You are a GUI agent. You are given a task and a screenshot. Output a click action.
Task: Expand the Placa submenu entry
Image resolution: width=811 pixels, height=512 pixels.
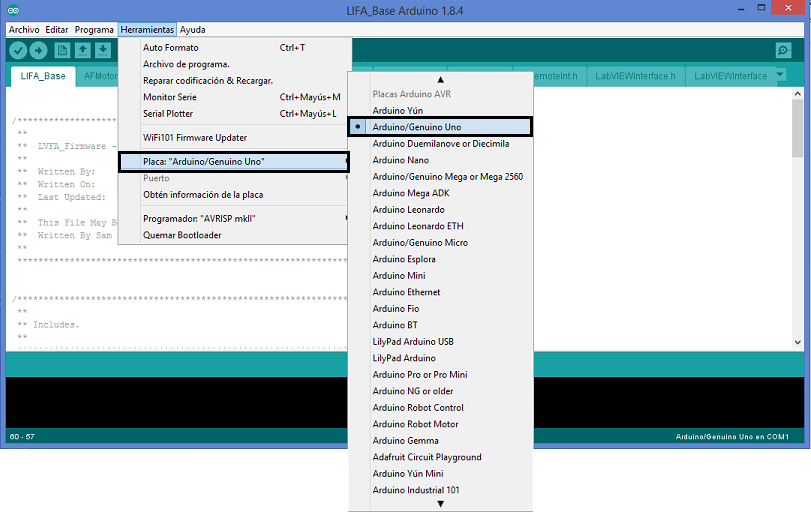(234, 162)
